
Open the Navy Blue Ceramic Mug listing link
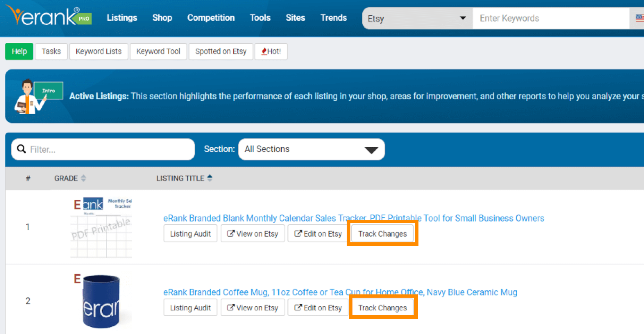click(x=340, y=292)
